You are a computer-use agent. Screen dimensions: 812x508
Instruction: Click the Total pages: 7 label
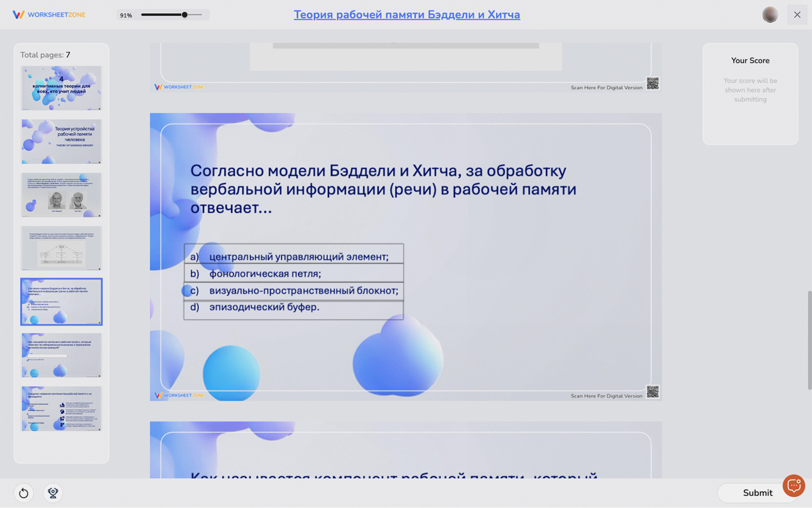[x=45, y=55]
